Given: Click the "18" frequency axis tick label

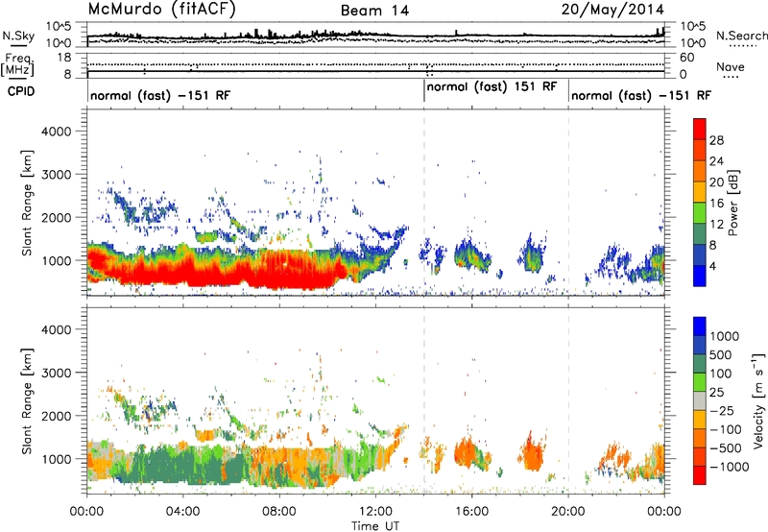Looking at the screenshot, I should [64, 58].
